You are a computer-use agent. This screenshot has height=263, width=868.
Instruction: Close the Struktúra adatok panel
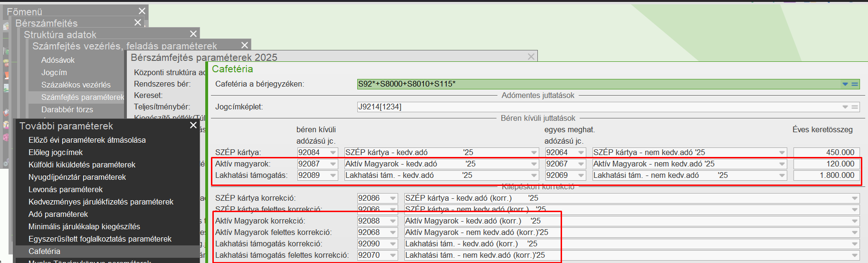coord(193,34)
